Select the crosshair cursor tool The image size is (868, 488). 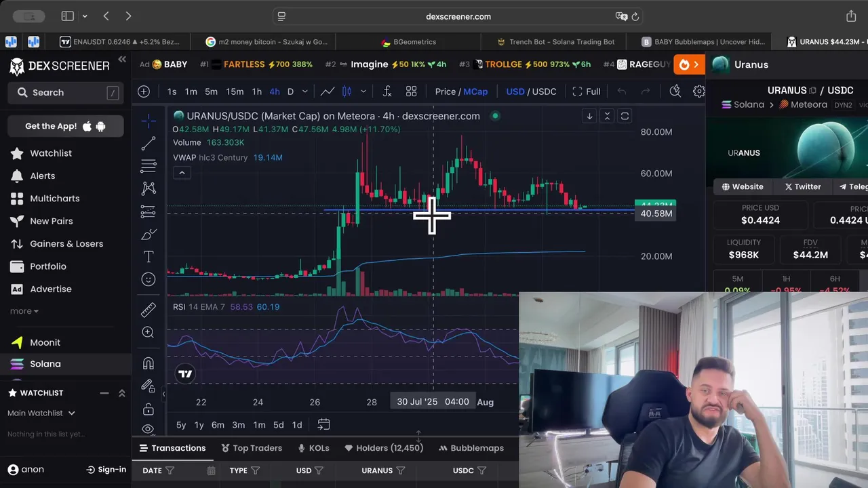pyautogui.click(x=148, y=121)
